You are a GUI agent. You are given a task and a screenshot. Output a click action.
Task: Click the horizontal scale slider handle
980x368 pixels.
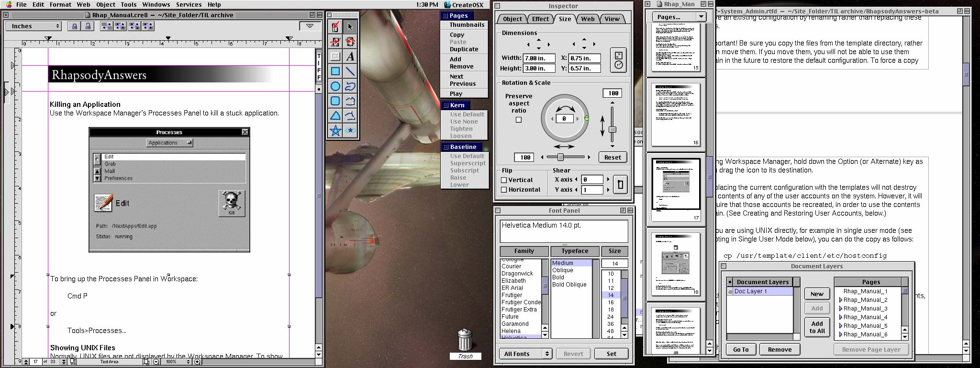[560, 157]
